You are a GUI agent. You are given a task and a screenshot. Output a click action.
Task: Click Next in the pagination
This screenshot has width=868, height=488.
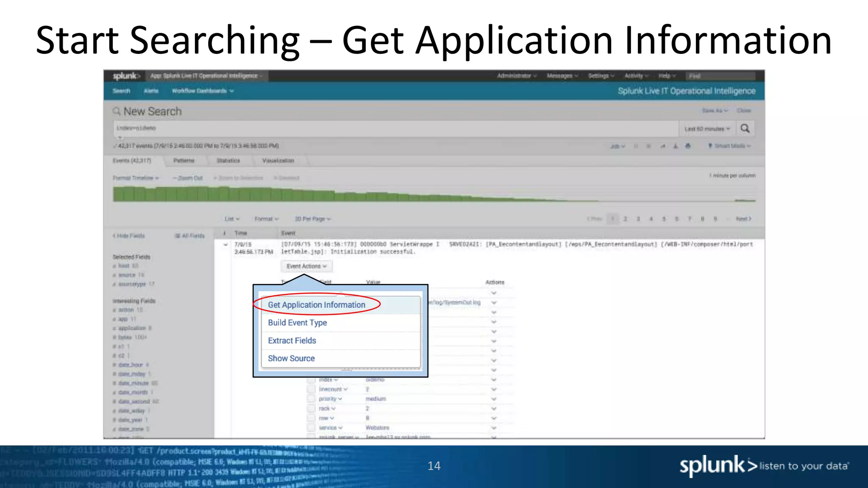point(744,219)
